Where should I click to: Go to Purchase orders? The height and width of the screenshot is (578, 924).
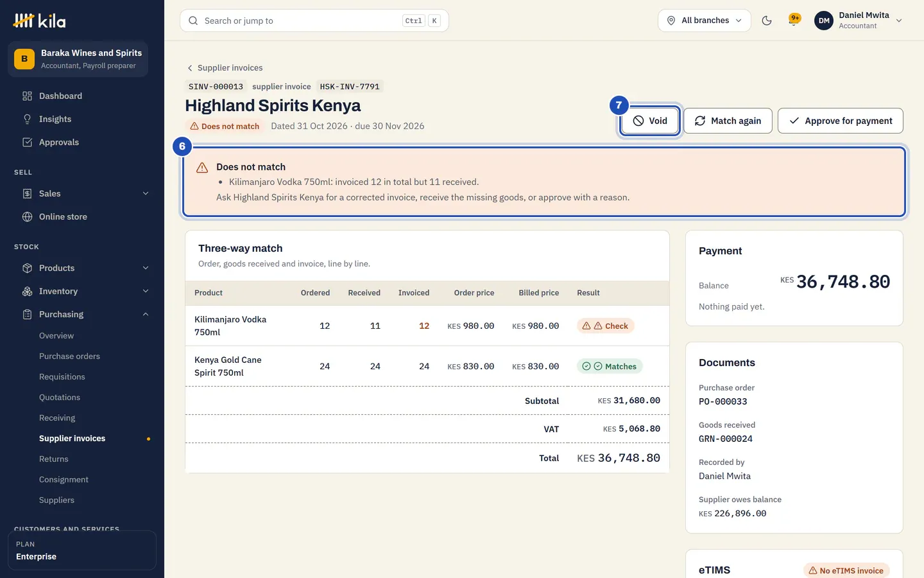(x=69, y=356)
